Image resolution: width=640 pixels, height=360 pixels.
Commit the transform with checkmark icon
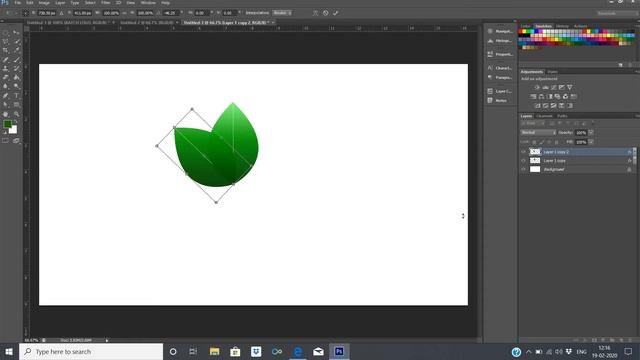(x=336, y=13)
